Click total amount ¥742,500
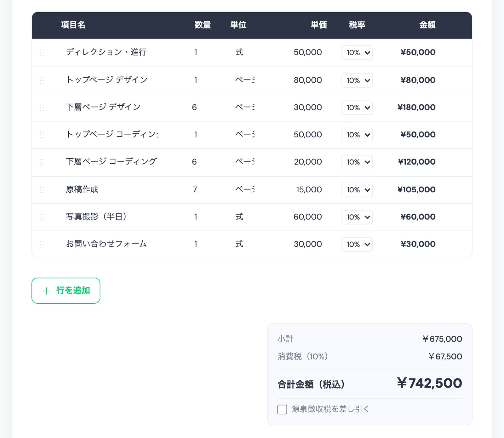The width and height of the screenshot is (504, 438). (x=429, y=383)
